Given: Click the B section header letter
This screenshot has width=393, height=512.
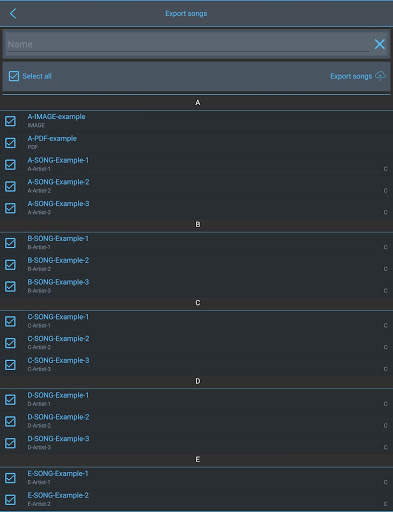Looking at the screenshot, I should 198,224.
